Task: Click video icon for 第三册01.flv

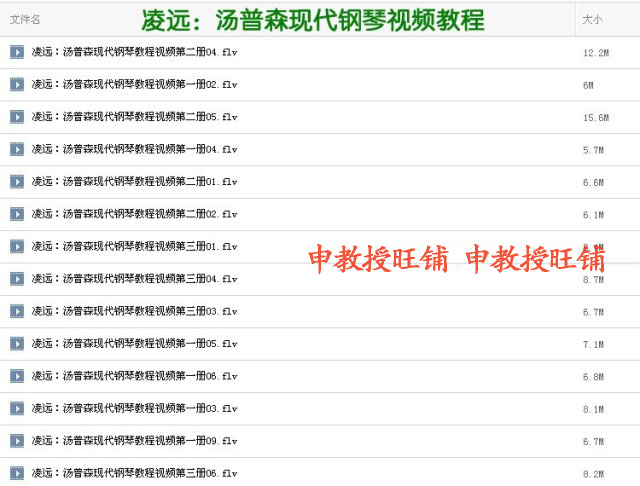Action: [x=17, y=246]
